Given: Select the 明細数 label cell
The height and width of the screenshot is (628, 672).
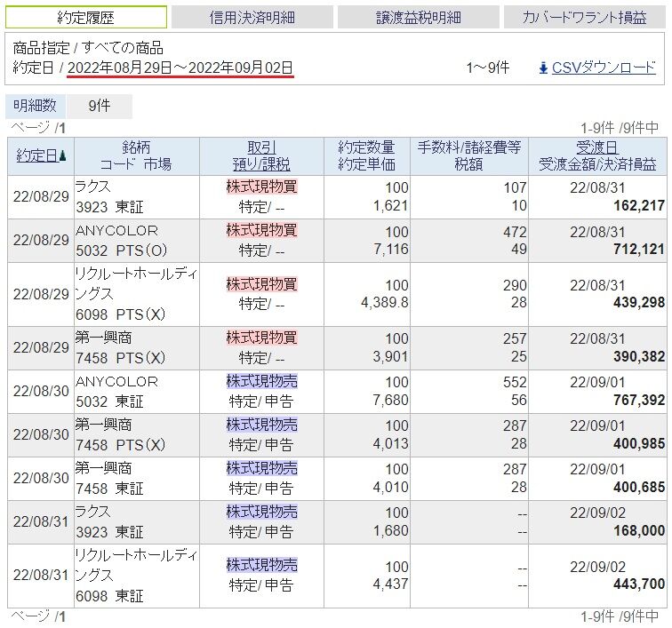Looking at the screenshot, I should point(36,106).
